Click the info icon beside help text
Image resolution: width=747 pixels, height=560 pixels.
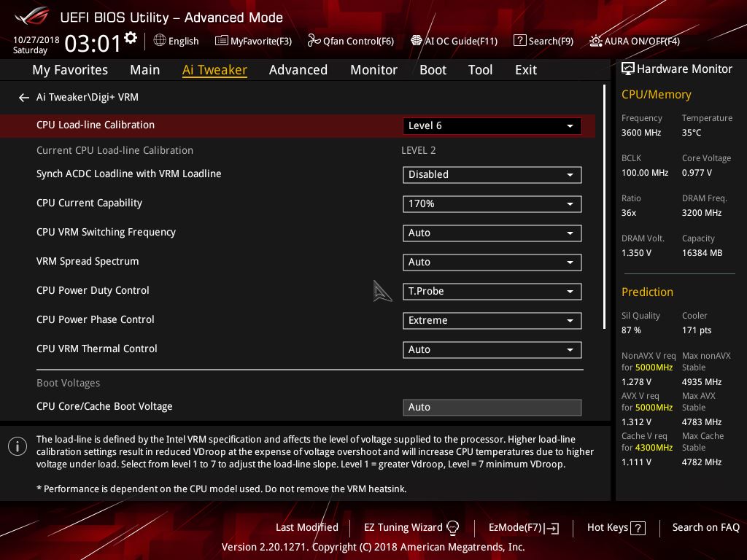pos(18,446)
